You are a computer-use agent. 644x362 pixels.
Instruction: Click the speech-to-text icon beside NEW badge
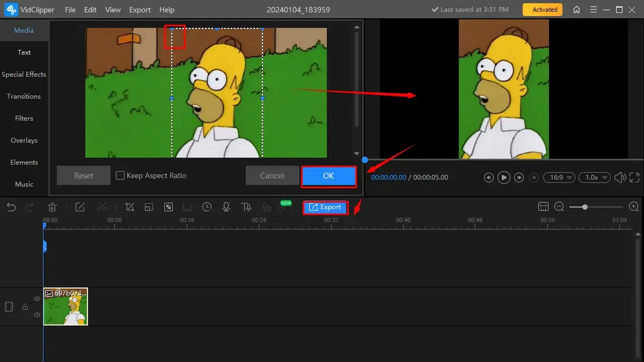(266, 207)
